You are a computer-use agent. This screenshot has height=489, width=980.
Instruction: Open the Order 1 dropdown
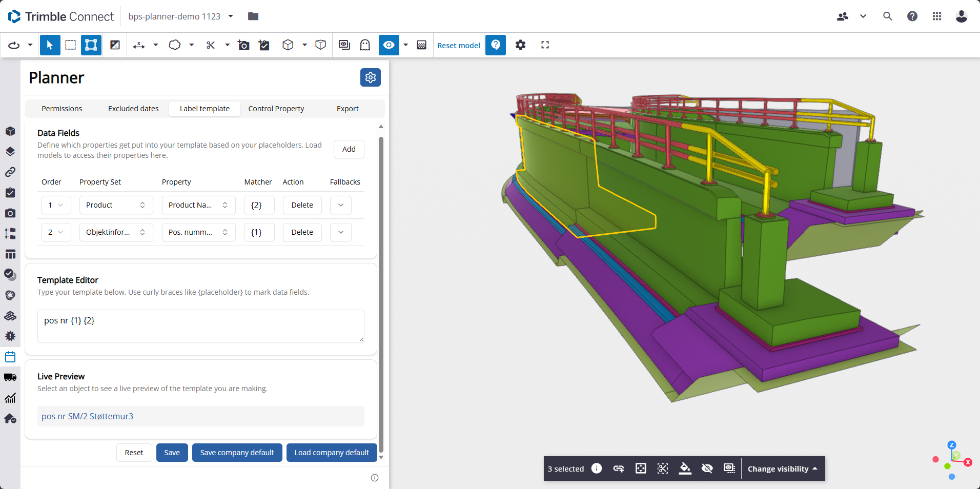tap(56, 205)
